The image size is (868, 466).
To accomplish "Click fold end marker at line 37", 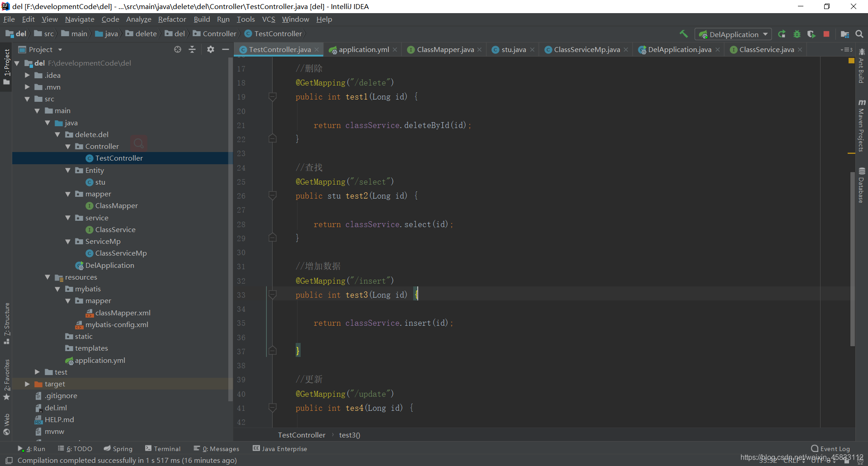I will tap(273, 351).
